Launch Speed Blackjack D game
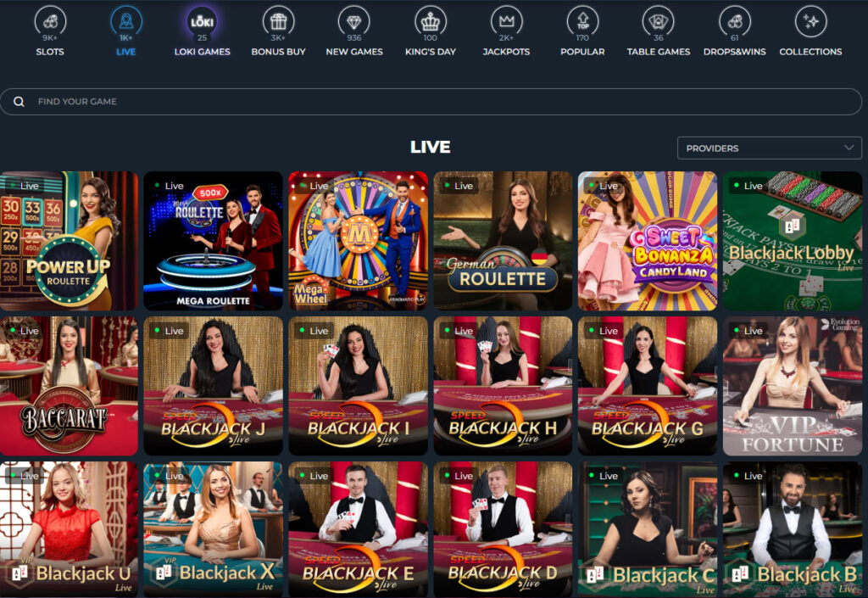 coord(503,529)
